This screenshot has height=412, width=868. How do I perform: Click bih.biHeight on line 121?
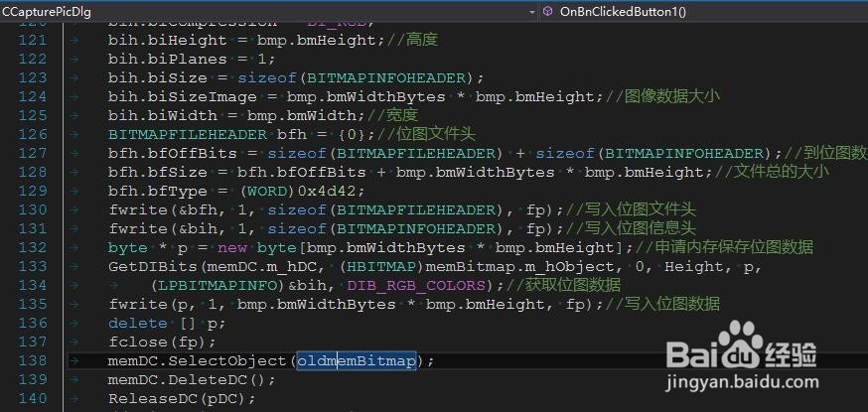pyautogui.click(x=168, y=41)
